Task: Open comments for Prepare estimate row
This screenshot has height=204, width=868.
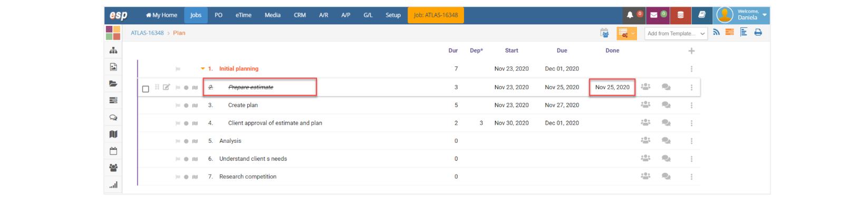Action: (x=666, y=87)
